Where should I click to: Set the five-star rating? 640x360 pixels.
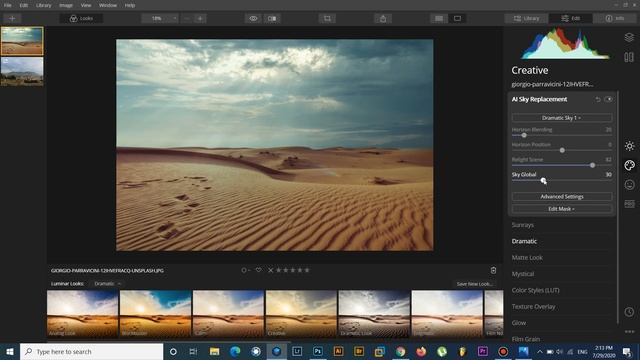pyautogui.click(x=307, y=270)
